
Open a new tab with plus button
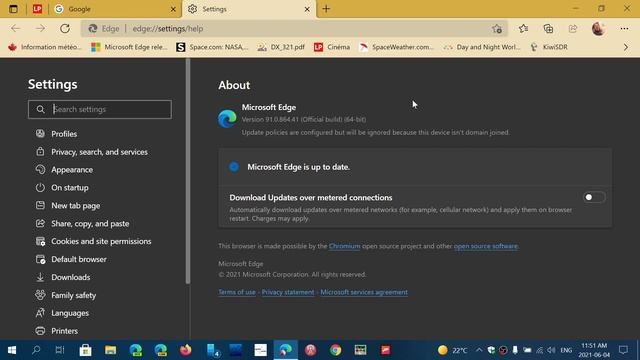326,9
